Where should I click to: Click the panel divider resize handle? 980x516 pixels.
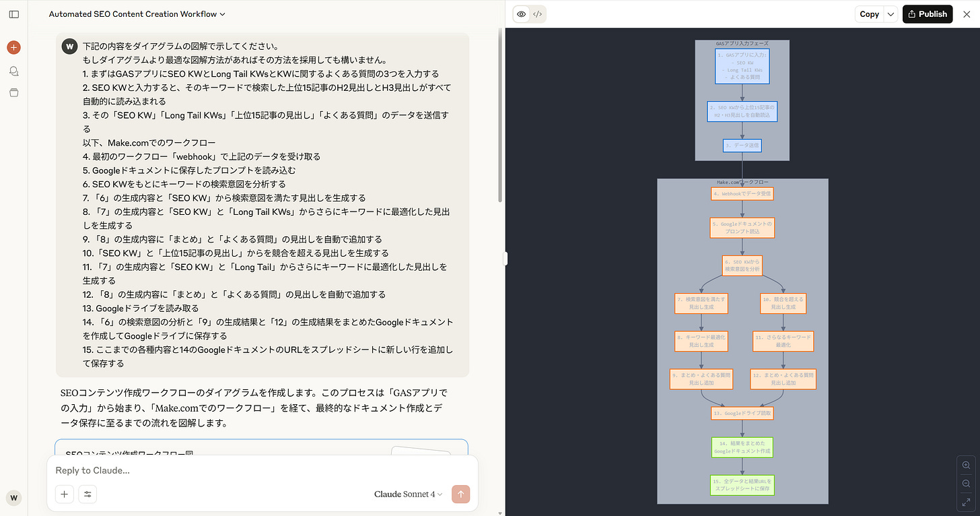(x=505, y=259)
